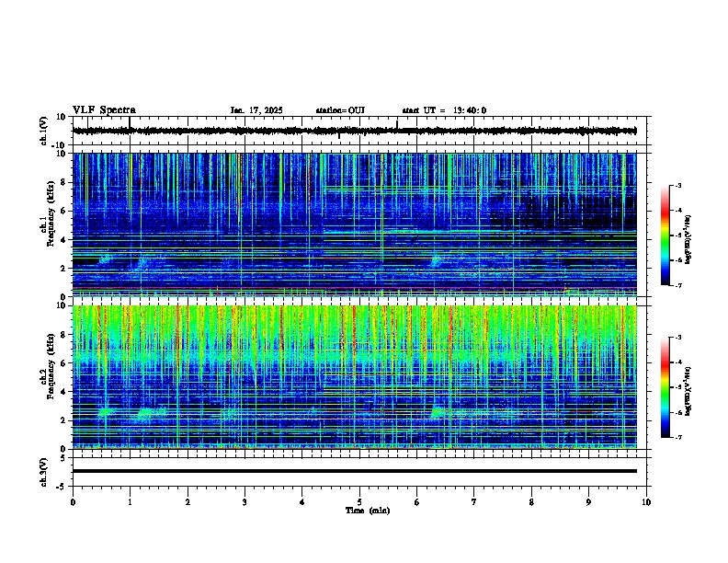Click the thick black ch.3 voltage line

355,471
